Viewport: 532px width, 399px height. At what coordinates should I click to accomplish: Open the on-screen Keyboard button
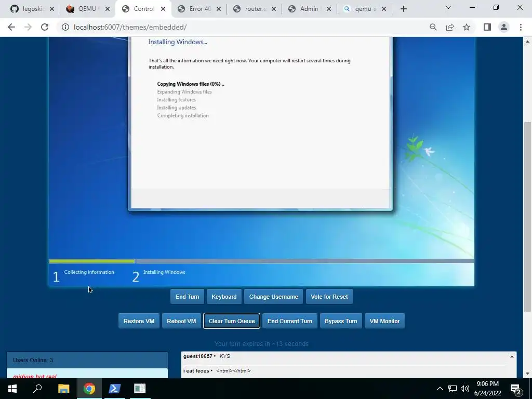(x=224, y=297)
